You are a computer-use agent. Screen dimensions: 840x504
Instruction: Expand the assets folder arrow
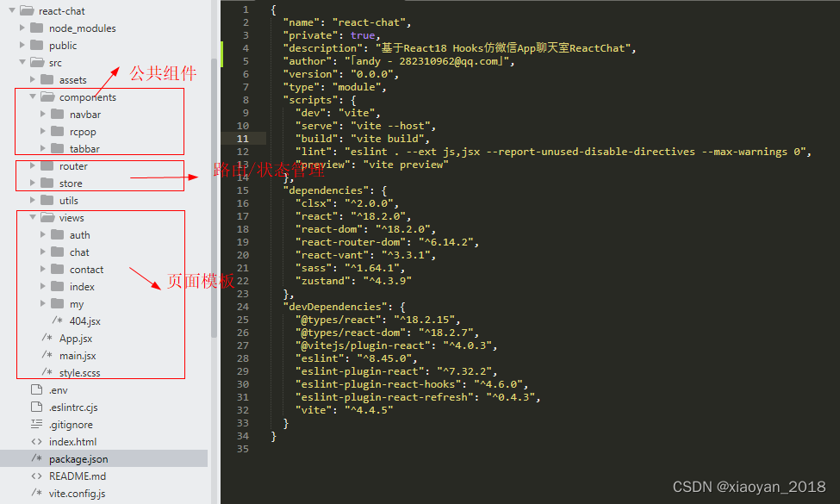[32, 79]
